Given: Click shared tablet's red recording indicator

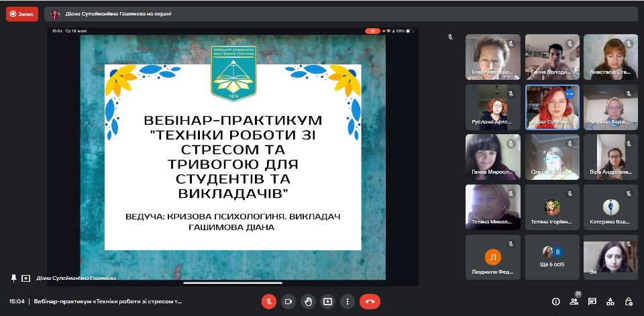Looking at the screenshot, I should [372, 31].
